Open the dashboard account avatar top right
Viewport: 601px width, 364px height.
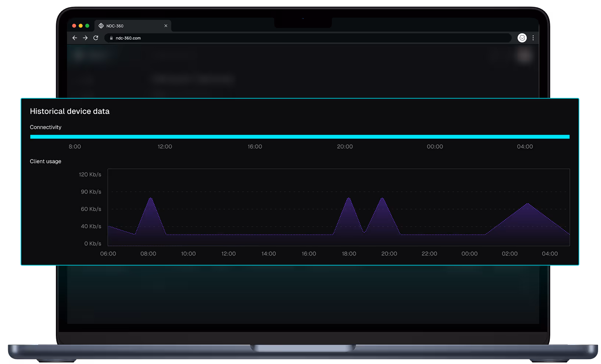click(524, 55)
